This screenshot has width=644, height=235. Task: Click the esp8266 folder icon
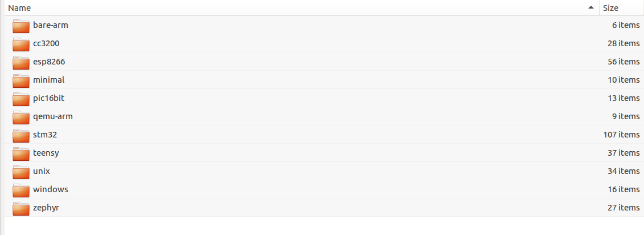point(20,62)
